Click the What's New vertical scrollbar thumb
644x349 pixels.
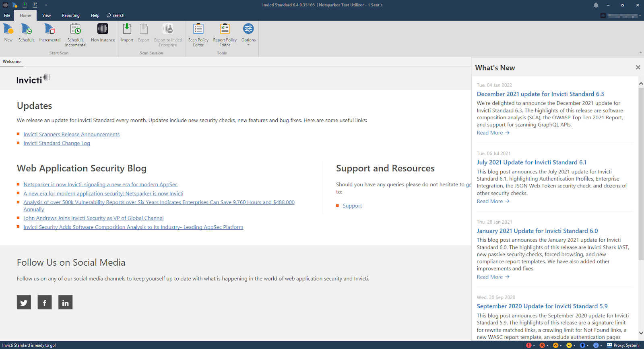click(641, 174)
